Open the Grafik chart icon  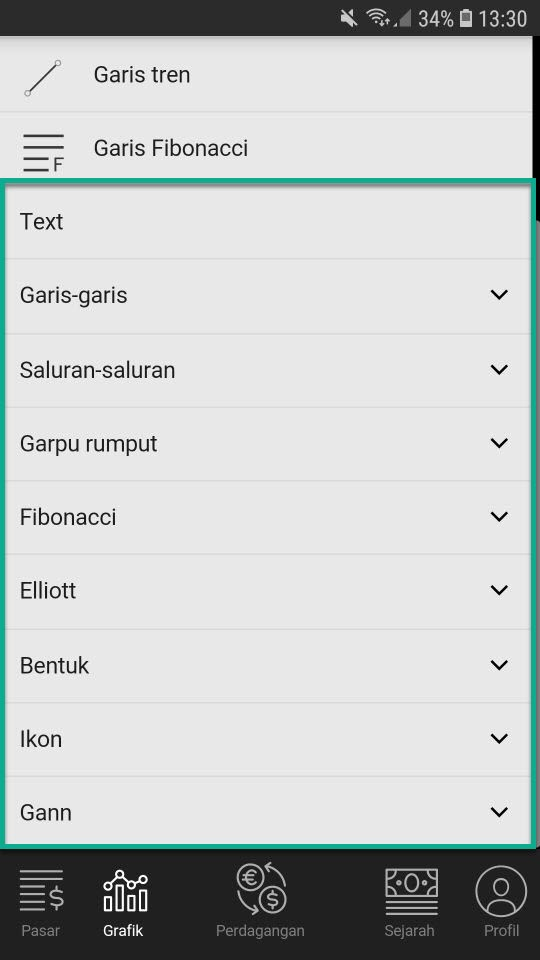click(x=126, y=890)
